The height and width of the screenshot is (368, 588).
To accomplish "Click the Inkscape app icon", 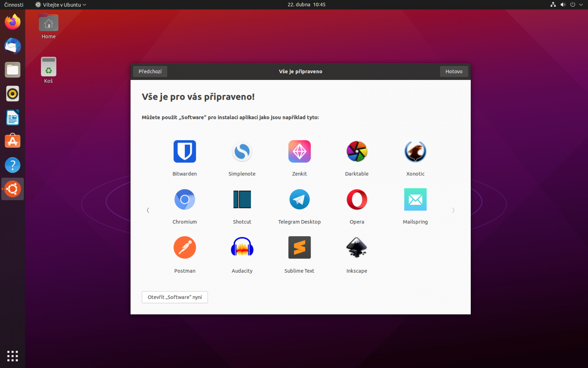I will [356, 247].
